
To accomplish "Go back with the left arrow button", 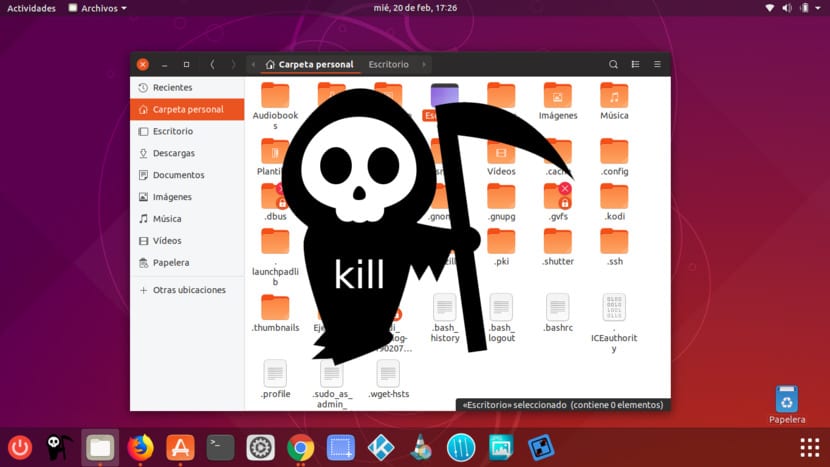I will (212, 64).
